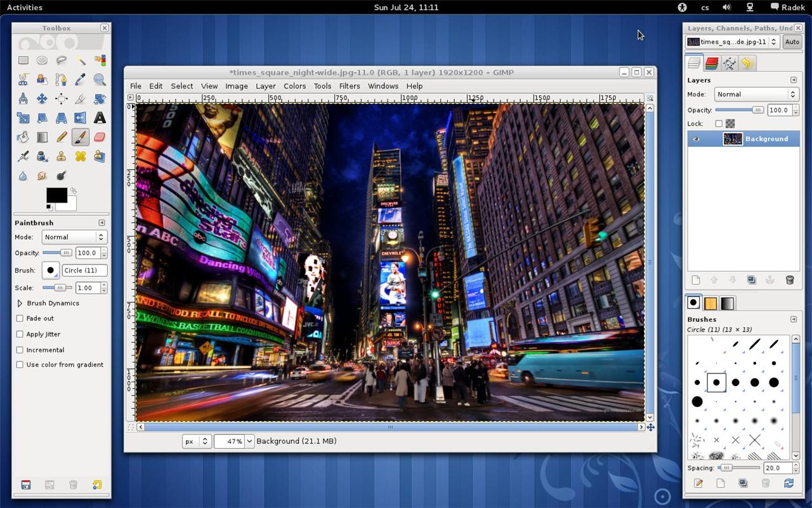
Task: Select the Measure compass tool
Action: (x=23, y=98)
